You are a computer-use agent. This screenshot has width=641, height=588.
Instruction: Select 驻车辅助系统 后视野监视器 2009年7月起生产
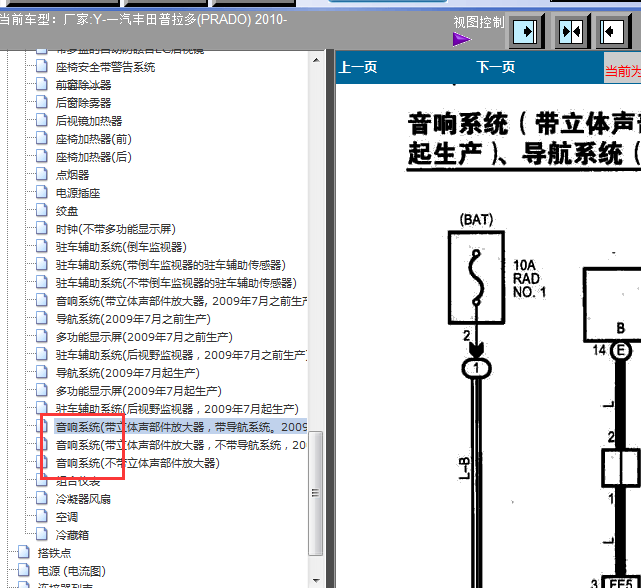pyautogui.click(x=177, y=409)
